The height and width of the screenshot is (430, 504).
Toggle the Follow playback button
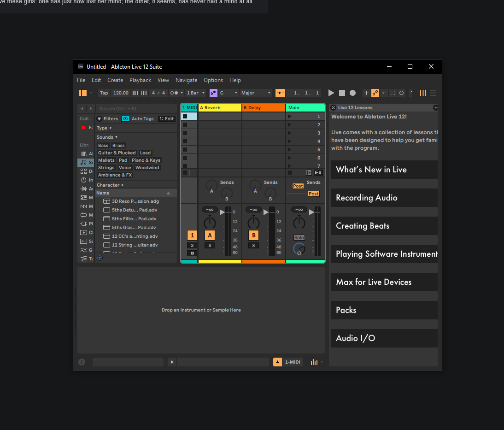coord(280,93)
